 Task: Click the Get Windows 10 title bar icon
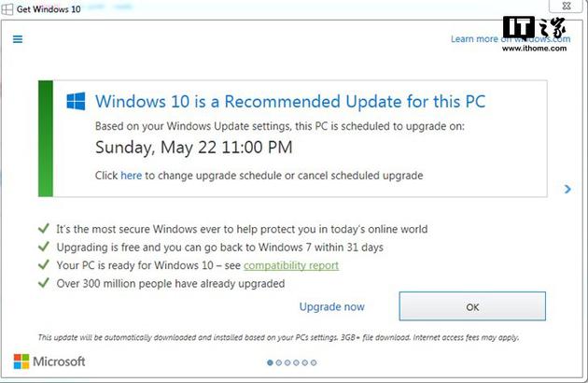[x=7, y=9]
